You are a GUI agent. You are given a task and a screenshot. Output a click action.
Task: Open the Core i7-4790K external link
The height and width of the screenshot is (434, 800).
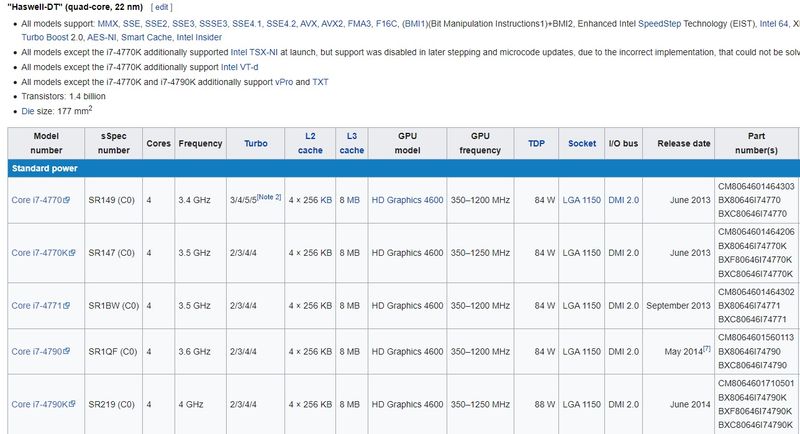(x=43, y=404)
